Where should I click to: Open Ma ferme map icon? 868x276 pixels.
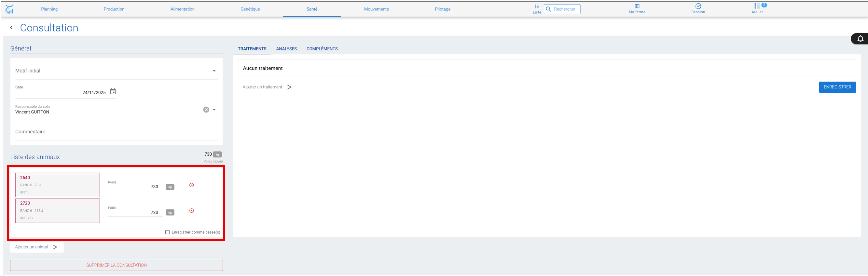[x=637, y=9]
